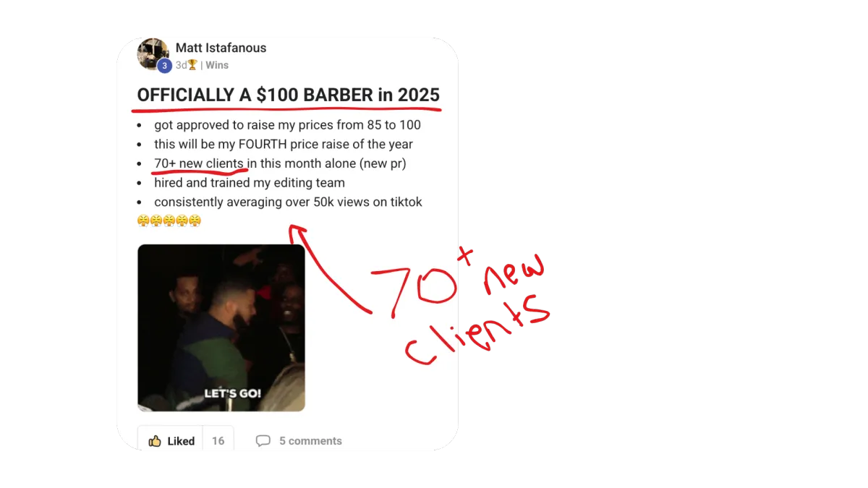Click the Matt Istafanous author name
Viewport: 868px width, 488px height.
221,48
